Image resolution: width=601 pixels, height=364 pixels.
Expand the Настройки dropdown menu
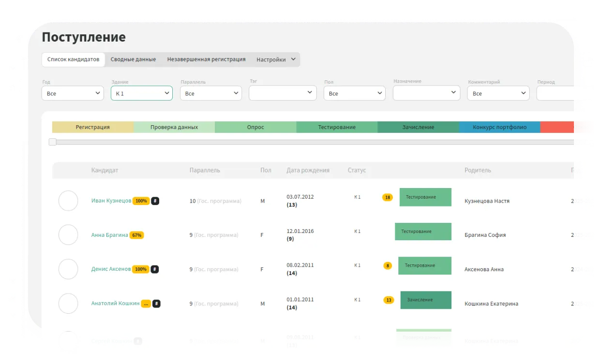[275, 59]
